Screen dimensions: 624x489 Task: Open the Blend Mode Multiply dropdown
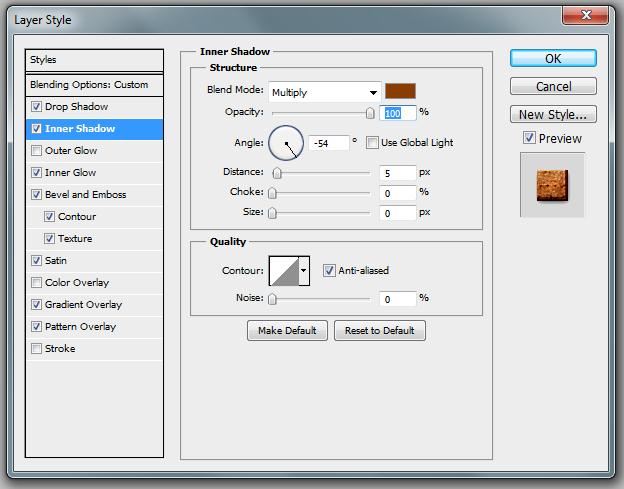pyautogui.click(x=325, y=92)
